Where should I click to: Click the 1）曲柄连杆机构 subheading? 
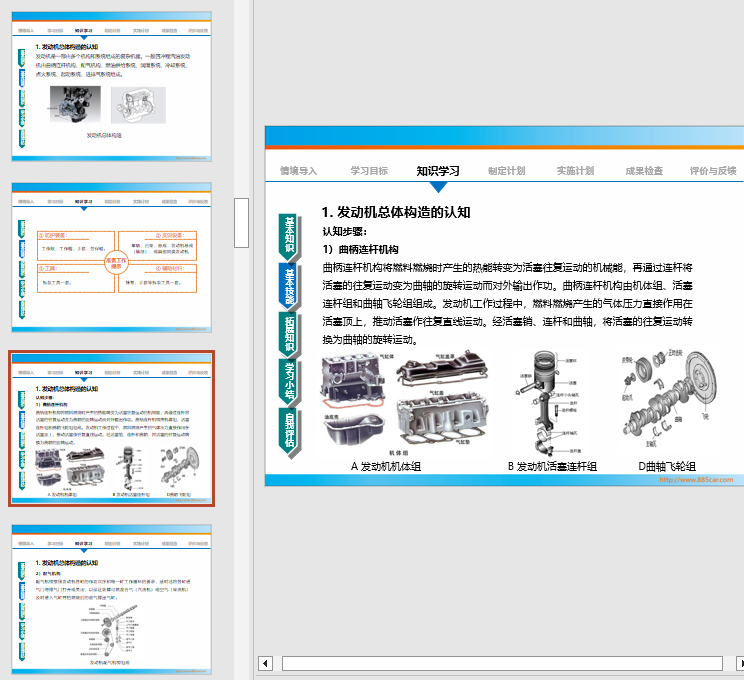361,250
